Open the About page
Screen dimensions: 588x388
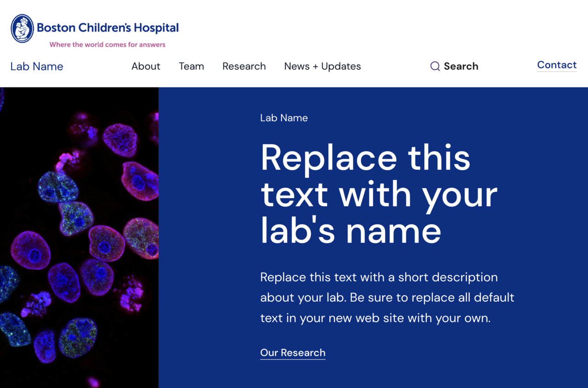click(x=146, y=66)
